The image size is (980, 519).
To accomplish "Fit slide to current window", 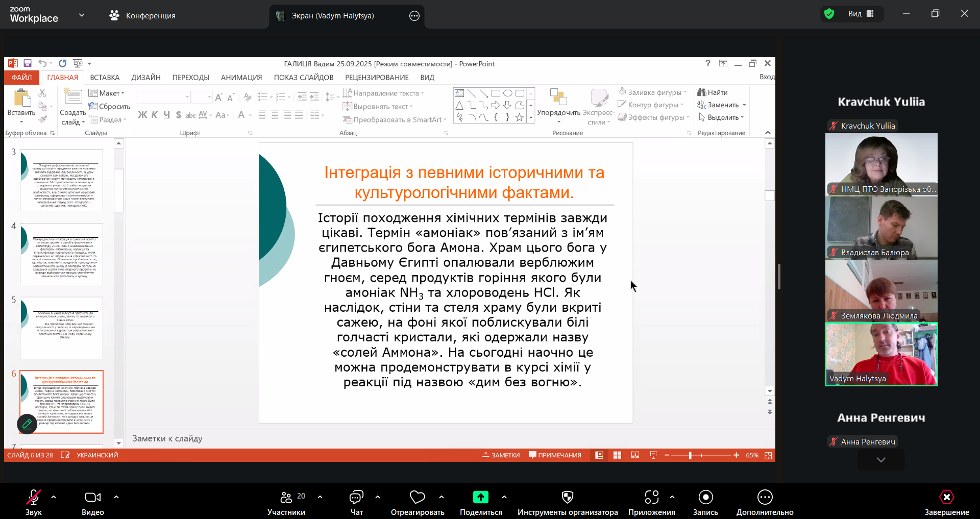I will coord(768,455).
